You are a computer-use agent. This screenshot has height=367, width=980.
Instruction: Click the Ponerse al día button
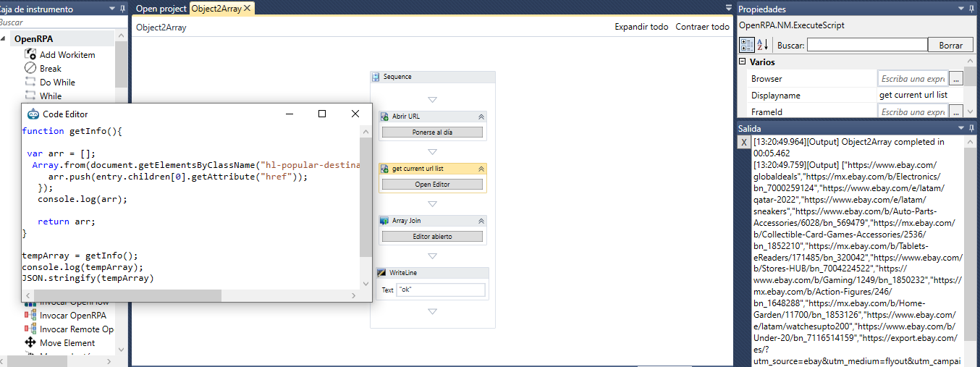tap(432, 132)
